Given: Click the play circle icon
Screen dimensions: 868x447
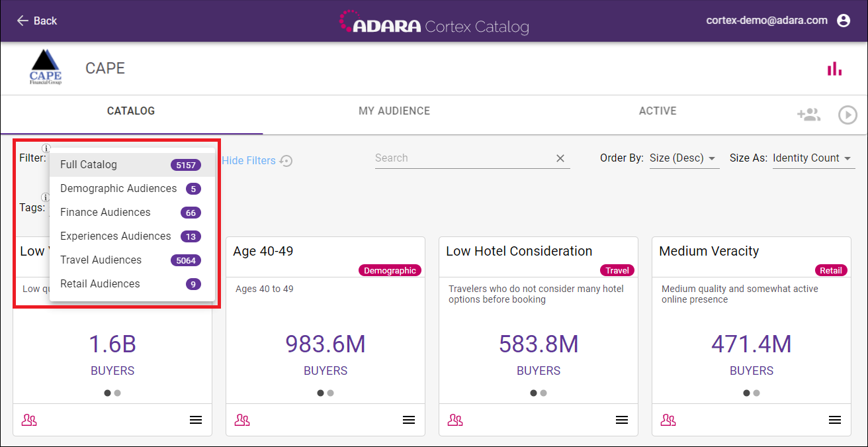Looking at the screenshot, I should [x=847, y=115].
